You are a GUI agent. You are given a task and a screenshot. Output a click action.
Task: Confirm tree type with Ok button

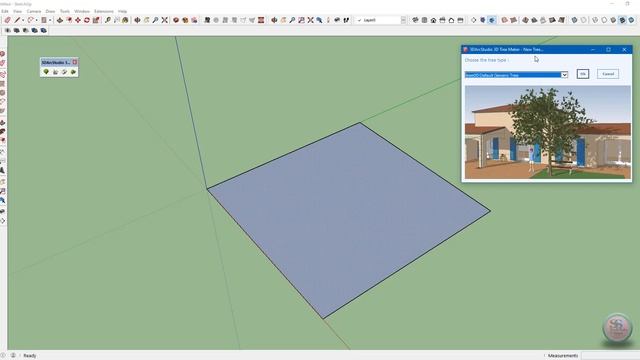click(582, 74)
